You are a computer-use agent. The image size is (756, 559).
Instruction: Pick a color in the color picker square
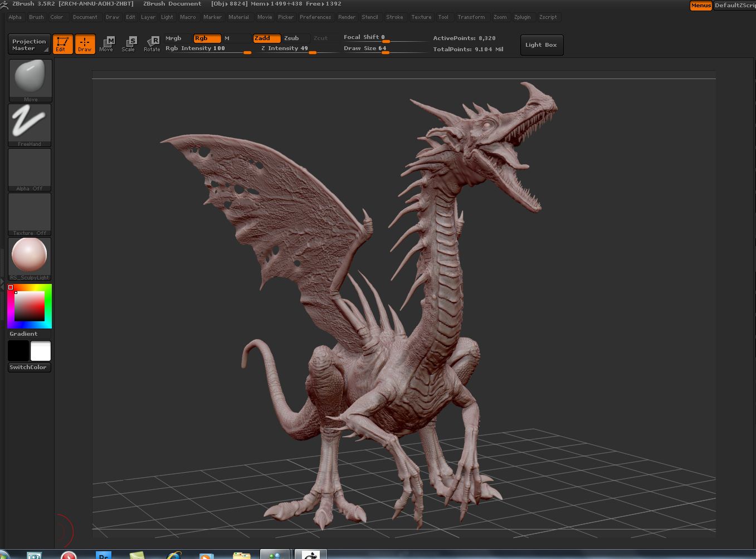point(30,306)
